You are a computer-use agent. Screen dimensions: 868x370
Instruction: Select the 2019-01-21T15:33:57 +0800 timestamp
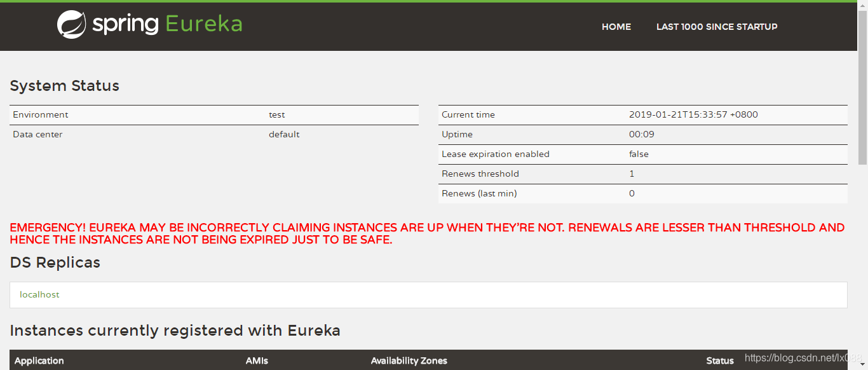[x=693, y=114]
